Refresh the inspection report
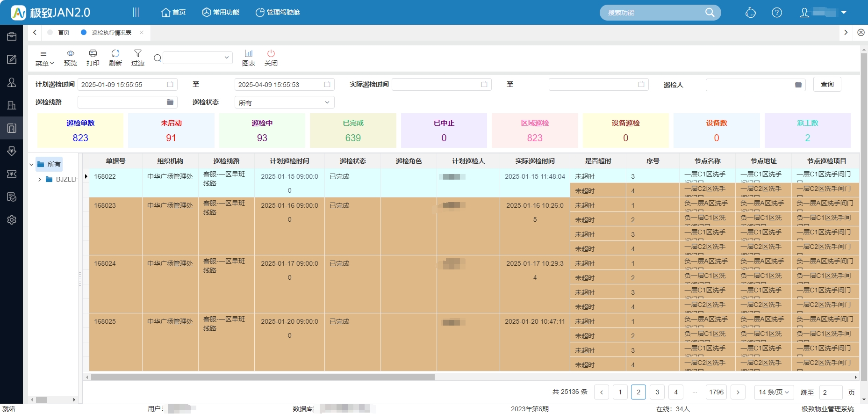 click(115, 58)
